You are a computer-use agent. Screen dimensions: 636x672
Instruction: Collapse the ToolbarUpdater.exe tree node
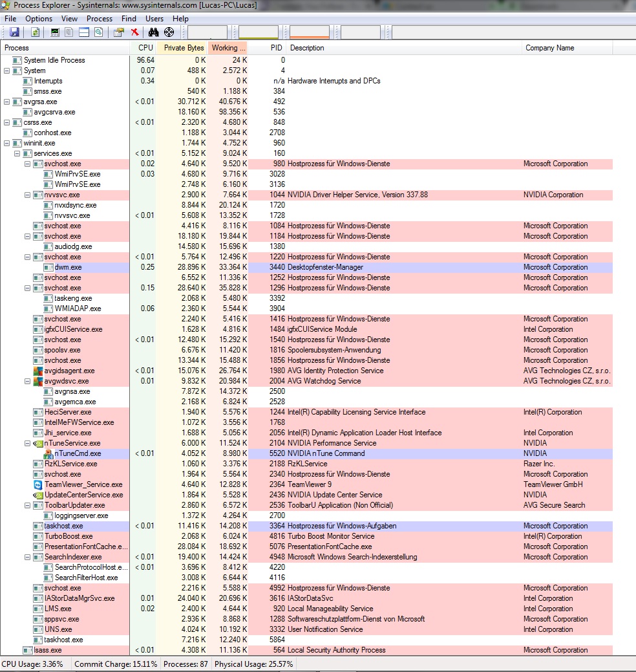click(x=27, y=505)
